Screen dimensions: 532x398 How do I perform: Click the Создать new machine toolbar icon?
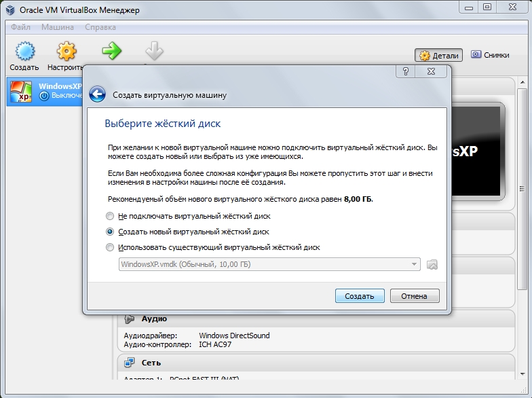click(24, 52)
